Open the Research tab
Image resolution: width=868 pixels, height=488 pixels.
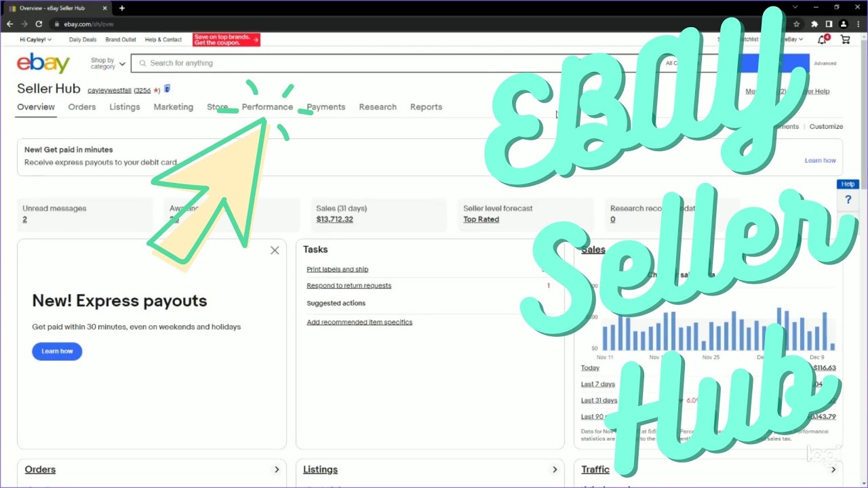tap(378, 107)
